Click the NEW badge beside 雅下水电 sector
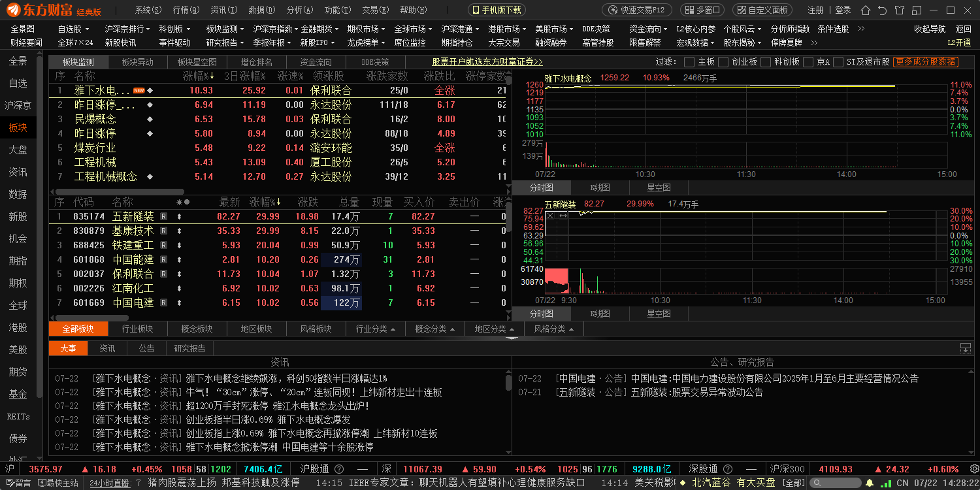Viewport: 980px width, 490px height. click(139, 90)
